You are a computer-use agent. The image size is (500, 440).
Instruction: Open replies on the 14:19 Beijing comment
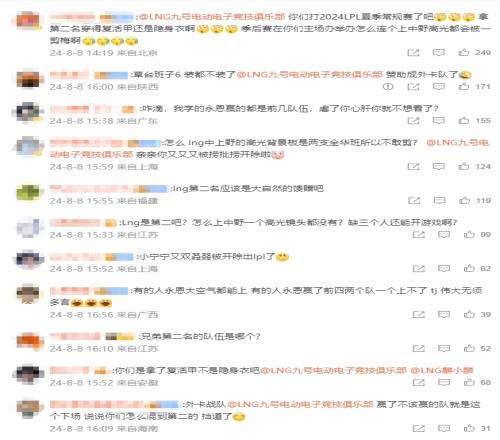(x=439, y=52)
